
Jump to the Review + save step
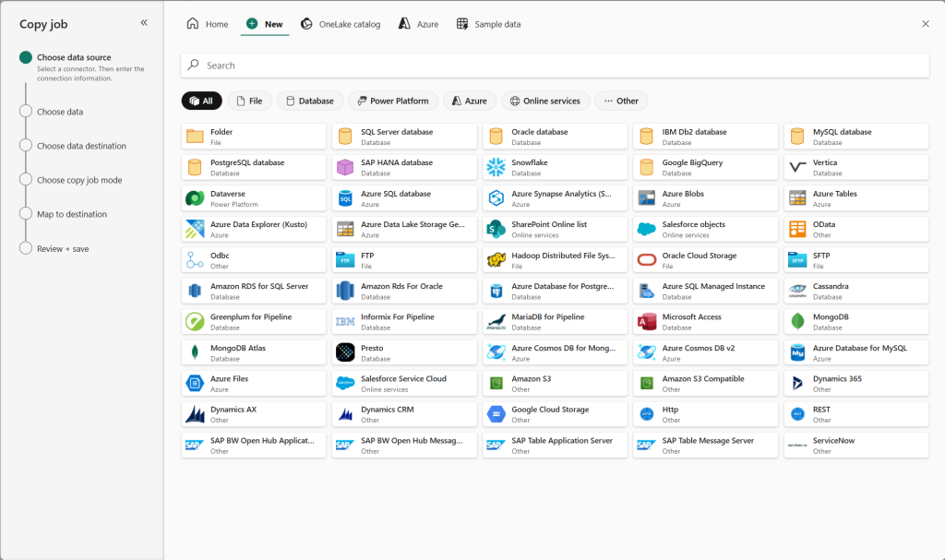click(x=63, y=248)
